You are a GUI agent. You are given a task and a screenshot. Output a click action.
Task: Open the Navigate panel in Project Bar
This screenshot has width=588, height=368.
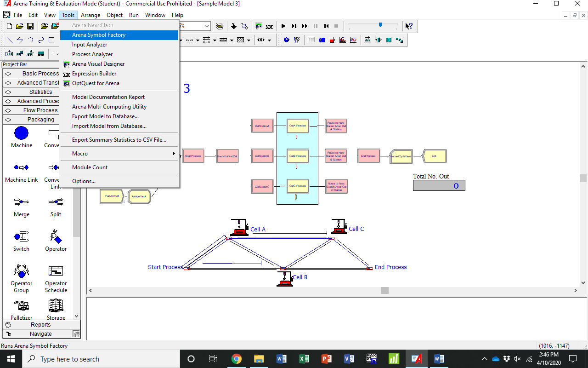pos(41,334)
